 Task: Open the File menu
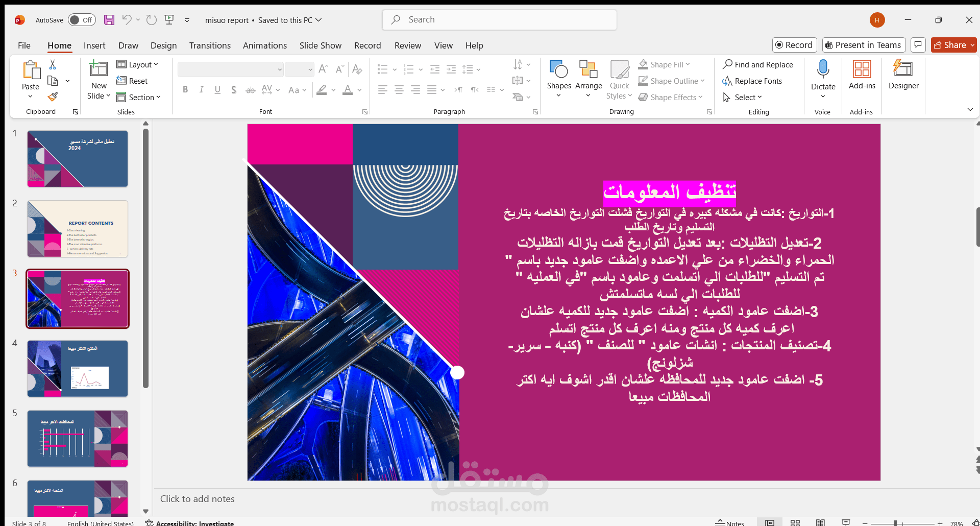point(24,45)
